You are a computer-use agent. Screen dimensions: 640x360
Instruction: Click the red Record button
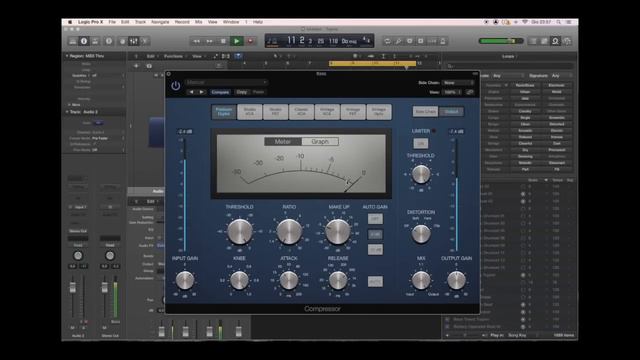click(250, 41)
